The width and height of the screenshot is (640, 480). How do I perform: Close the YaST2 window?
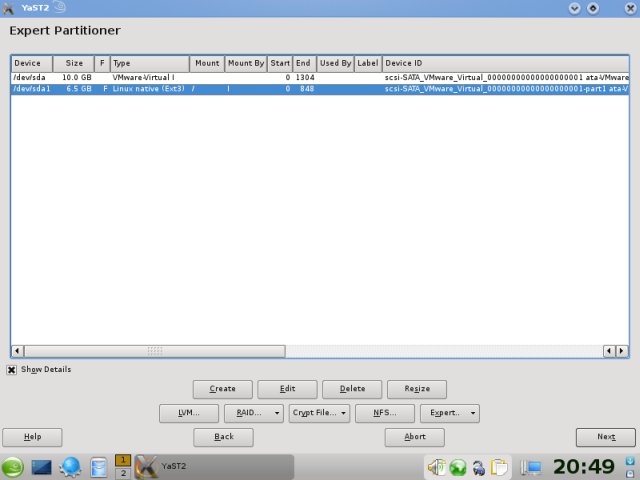click(630, 8)
